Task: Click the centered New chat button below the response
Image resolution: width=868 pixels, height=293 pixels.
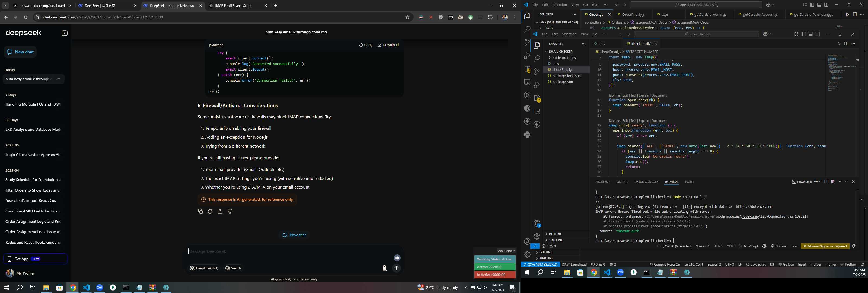Action: click(x=294, y=235)
